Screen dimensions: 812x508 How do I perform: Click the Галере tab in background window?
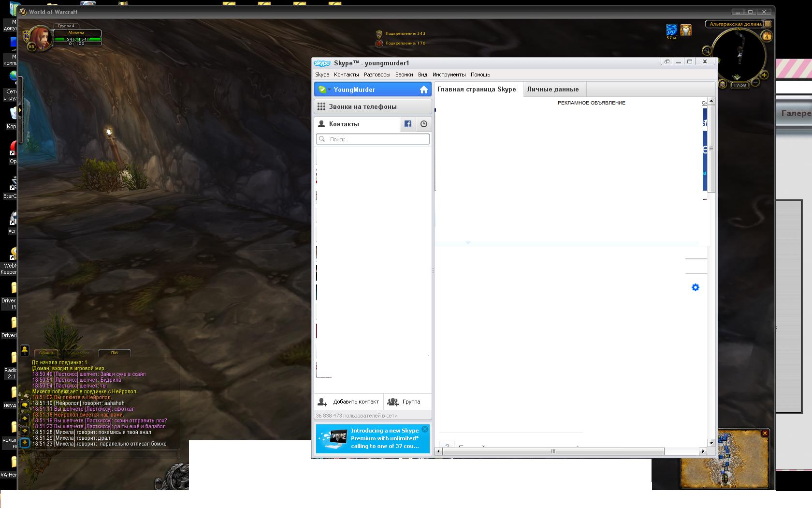pyautogui.click(x=795, y=113)
